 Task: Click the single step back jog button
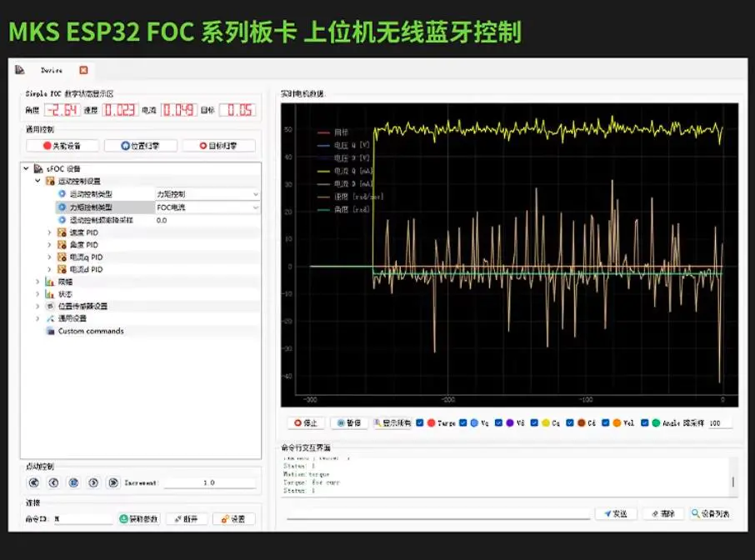pyautogui.click(x=53, y=482)
